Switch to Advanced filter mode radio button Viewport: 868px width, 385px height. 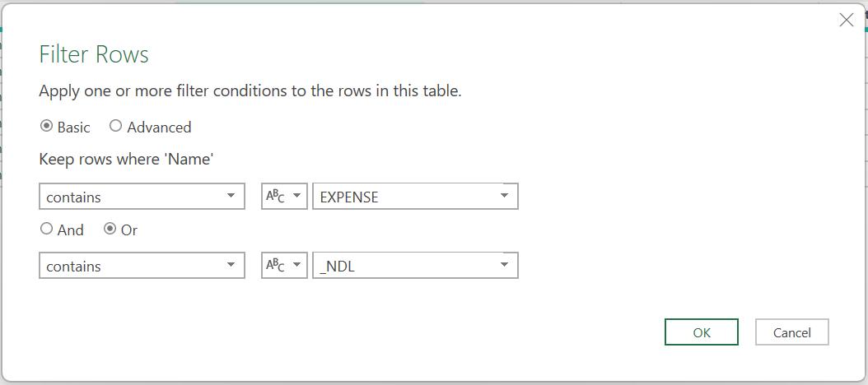point(115,126)
